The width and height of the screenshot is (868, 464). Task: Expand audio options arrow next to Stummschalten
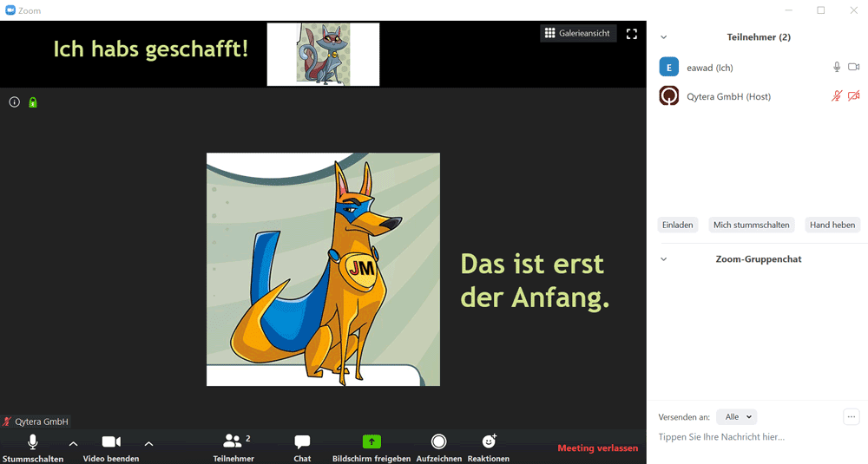point(73,443)
